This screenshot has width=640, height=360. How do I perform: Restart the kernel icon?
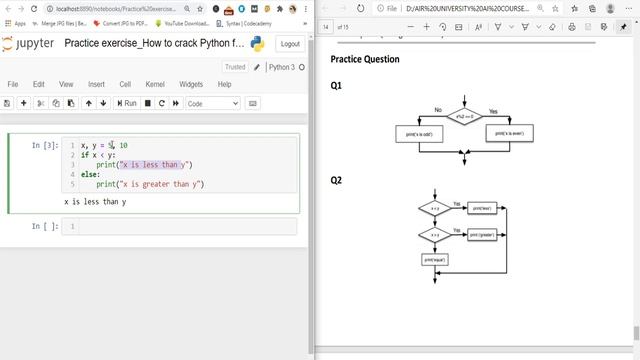click(x=162, y=103)
